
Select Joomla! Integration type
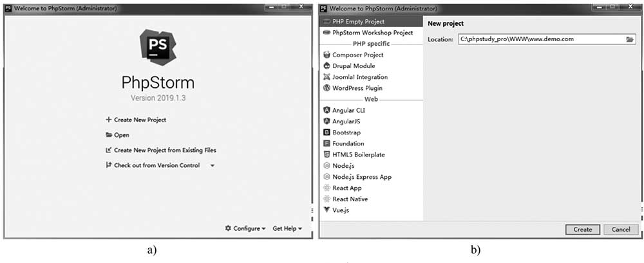371,77
